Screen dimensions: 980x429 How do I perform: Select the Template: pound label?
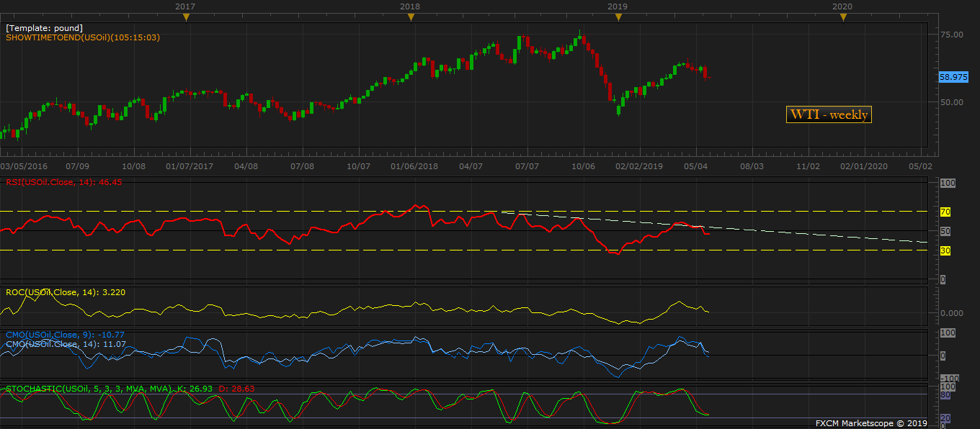click(44, 28)
